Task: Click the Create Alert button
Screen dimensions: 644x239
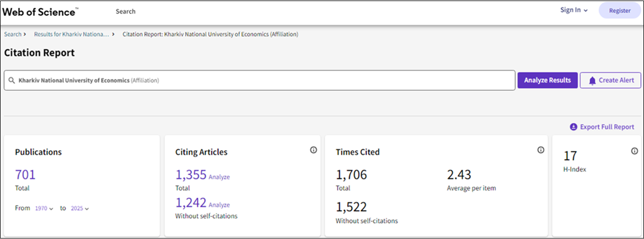Action: (x=611, y=80)
